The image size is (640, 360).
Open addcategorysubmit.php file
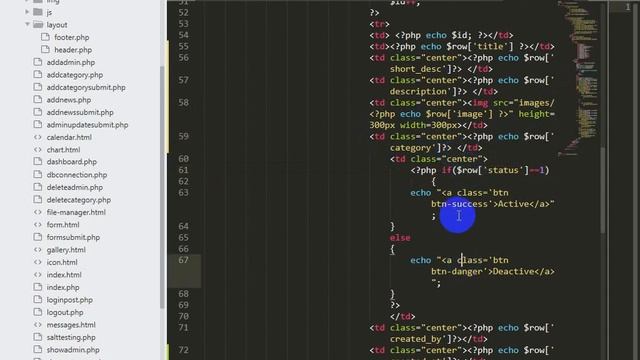click(86, 87)
